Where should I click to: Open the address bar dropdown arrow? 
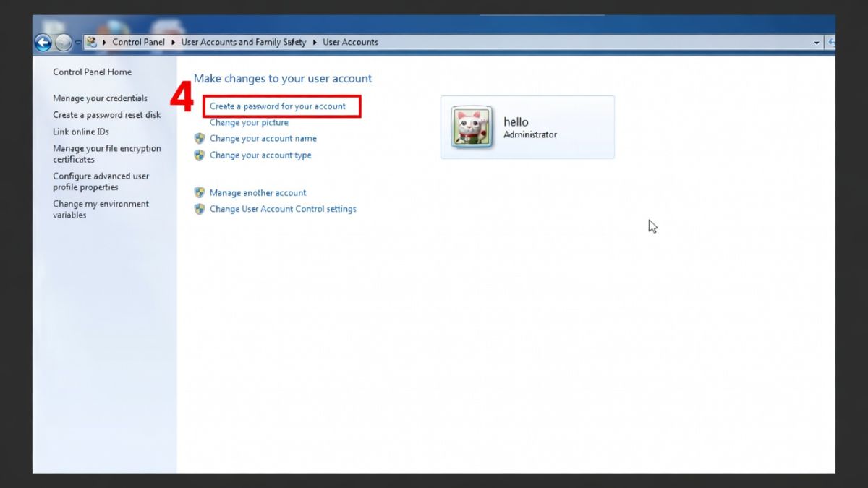click(816, 42)
